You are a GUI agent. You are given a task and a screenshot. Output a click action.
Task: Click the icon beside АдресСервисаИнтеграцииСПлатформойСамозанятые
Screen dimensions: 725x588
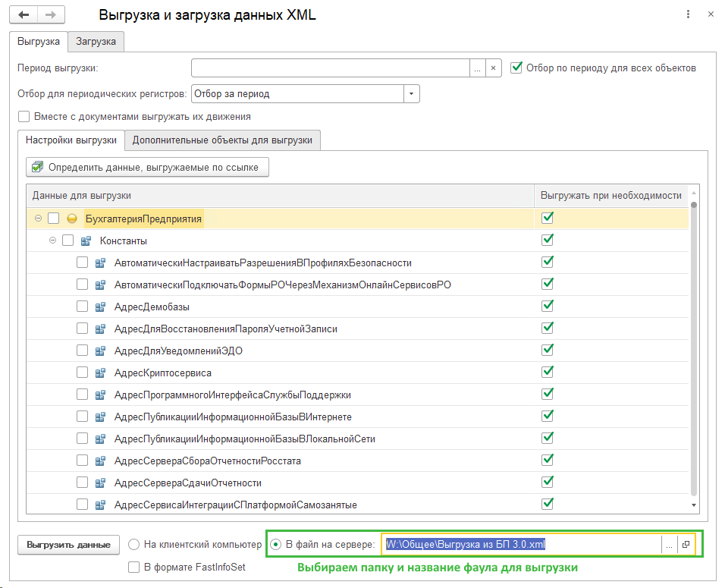click(100, 505)
